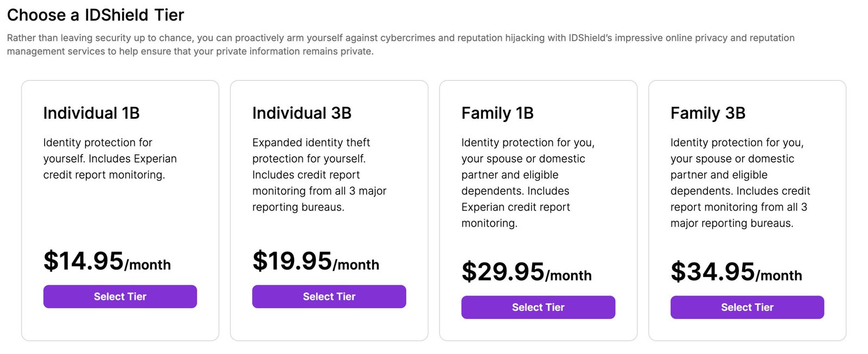
Task: Click the Family 1B plan heading
Action: (497, 113)
